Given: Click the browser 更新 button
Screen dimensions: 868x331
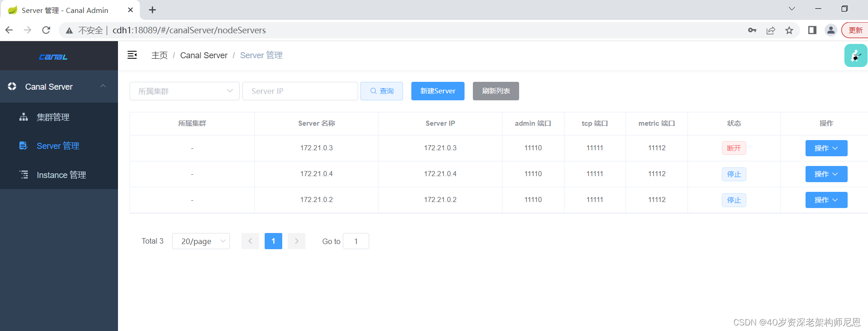Looking at the screenshot, I should coord(855,30).
